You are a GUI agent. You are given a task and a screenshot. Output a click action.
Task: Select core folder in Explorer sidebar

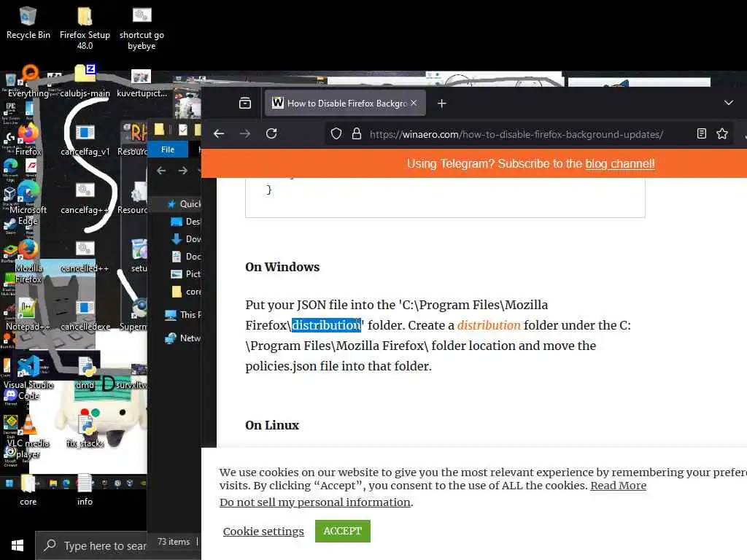pyautogui.click(x=186, y=292)
